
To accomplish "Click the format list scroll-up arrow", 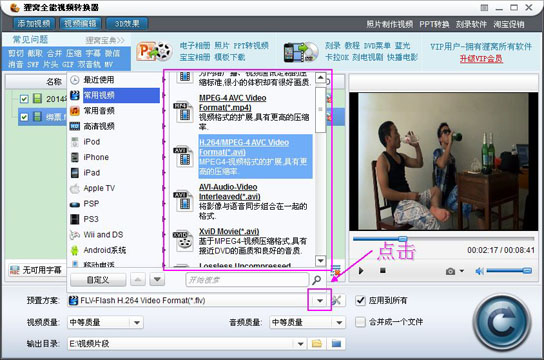I will tap(320, 78).
